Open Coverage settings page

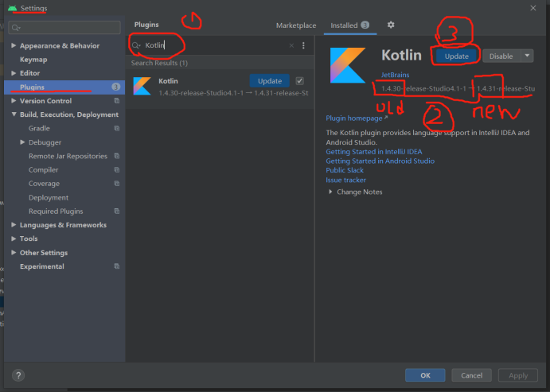click(45, 184)
